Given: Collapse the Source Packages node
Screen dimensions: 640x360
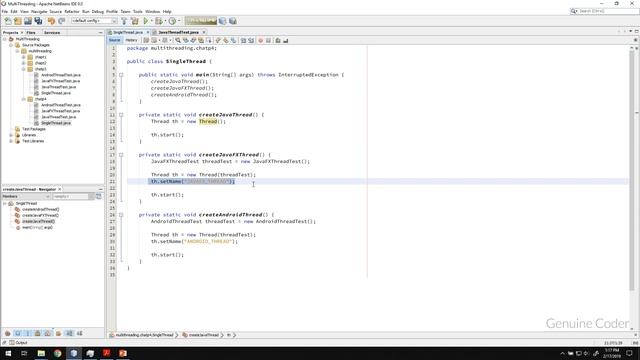Looking at the screenshot, I should [11, 45].
